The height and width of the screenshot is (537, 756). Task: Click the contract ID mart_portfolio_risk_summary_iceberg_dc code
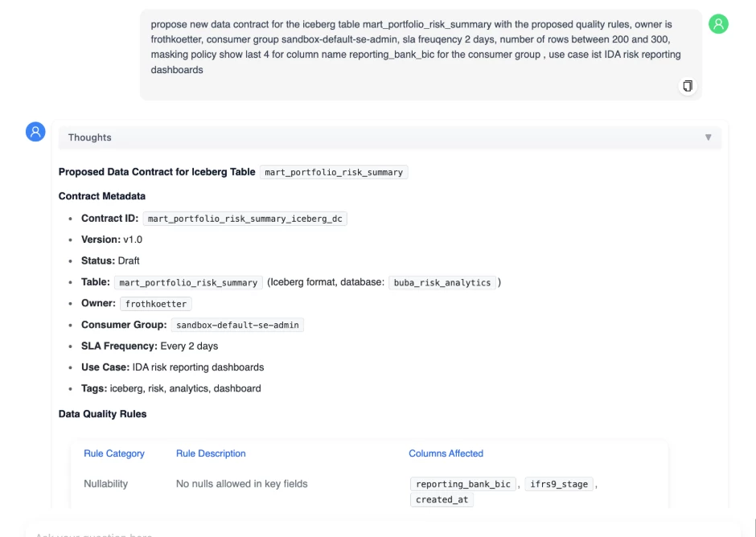click(x=245, y=219)
